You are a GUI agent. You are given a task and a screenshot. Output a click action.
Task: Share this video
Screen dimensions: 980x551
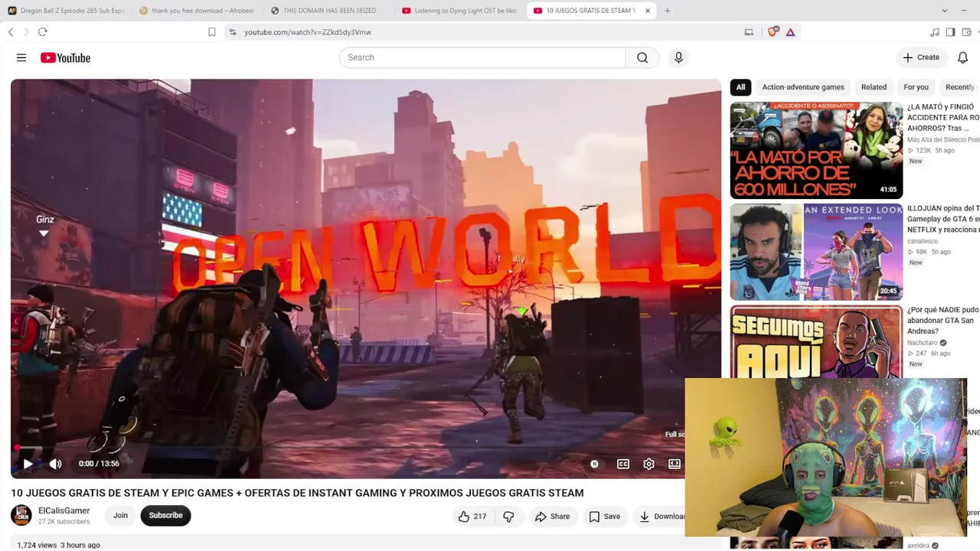(x=552, y=517)
